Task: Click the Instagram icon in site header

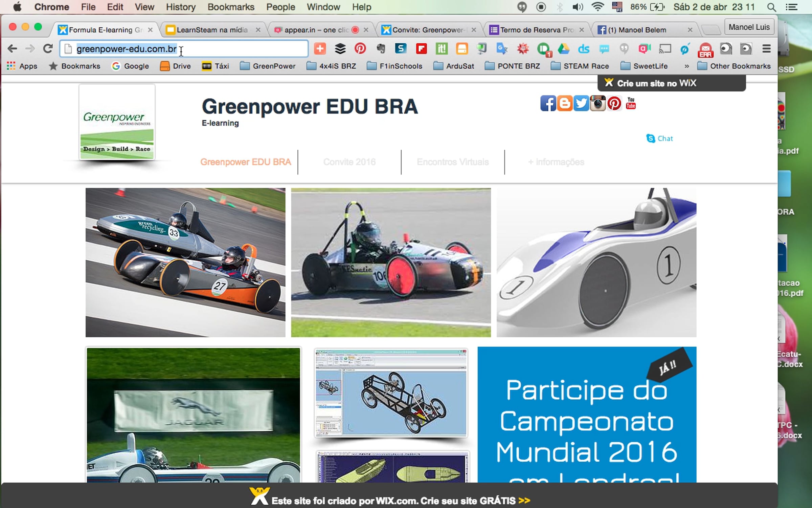Action: point(597,103)
